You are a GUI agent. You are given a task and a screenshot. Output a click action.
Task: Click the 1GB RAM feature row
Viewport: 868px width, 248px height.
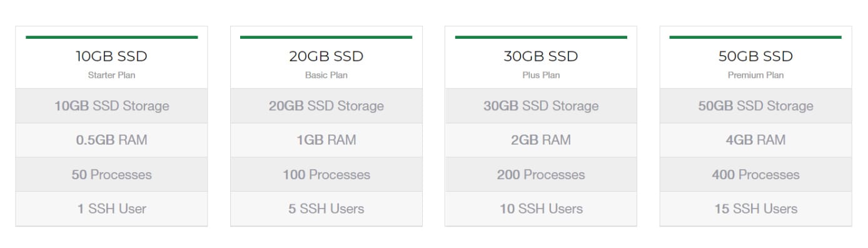326,140
